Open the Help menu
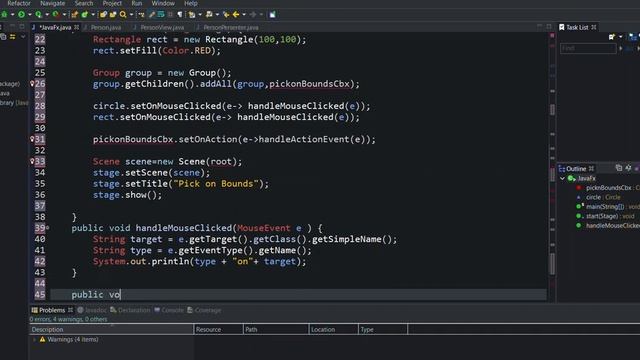 (x=191, y=3)
